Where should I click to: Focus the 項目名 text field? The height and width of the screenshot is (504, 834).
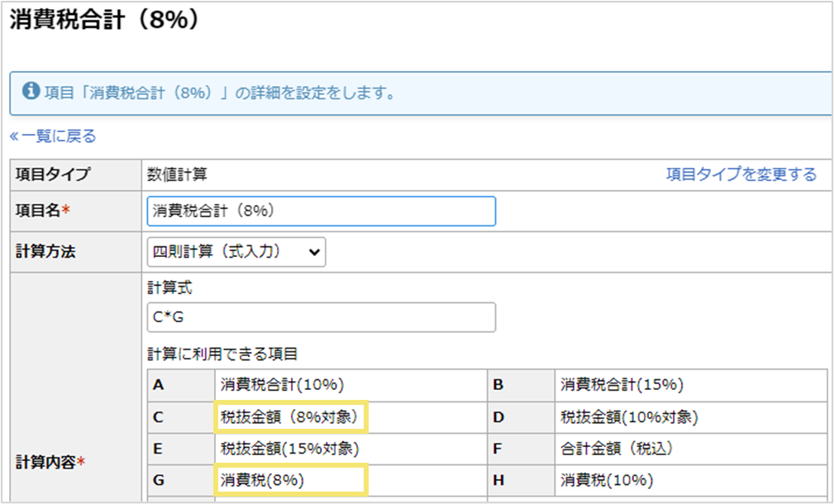[321, 211]
